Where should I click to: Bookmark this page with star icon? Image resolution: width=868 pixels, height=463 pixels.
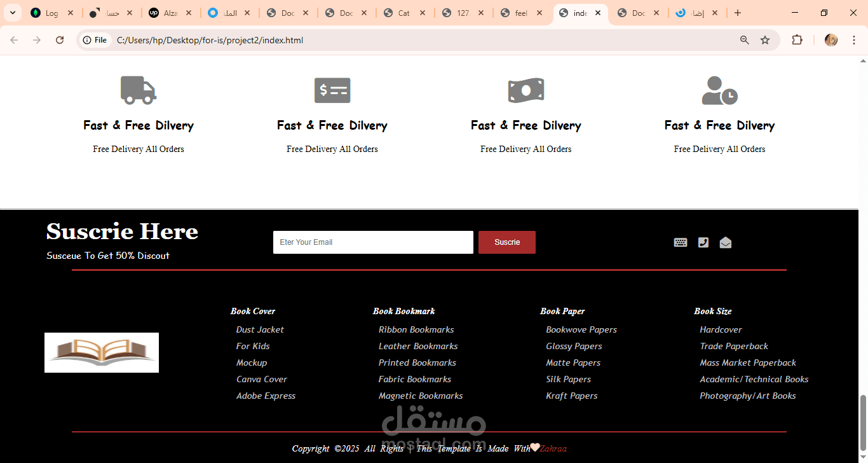coord(765,40)
